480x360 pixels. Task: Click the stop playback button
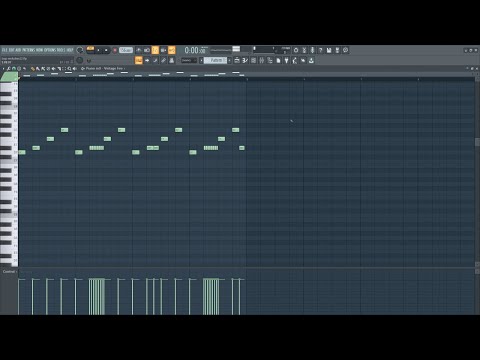tap(106, 50)
